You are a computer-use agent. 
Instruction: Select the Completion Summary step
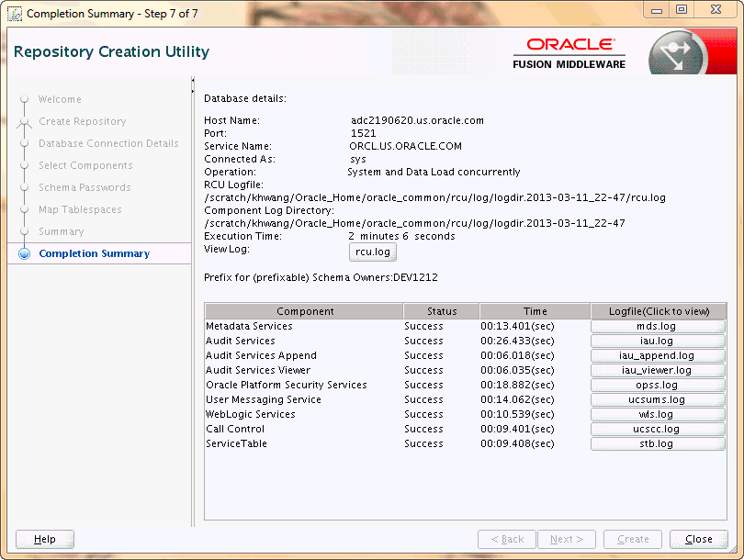click(95, 253)
